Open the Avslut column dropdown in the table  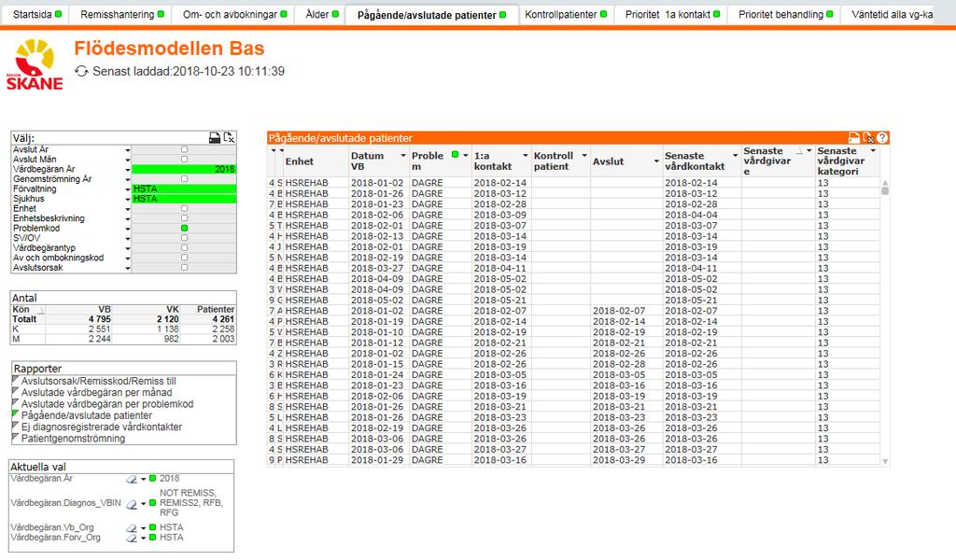pos(656,161)
